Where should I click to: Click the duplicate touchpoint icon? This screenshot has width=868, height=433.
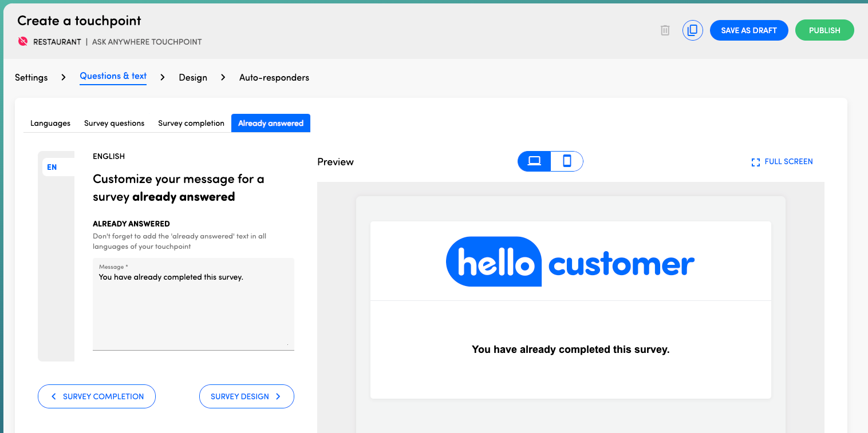(692, 30)
